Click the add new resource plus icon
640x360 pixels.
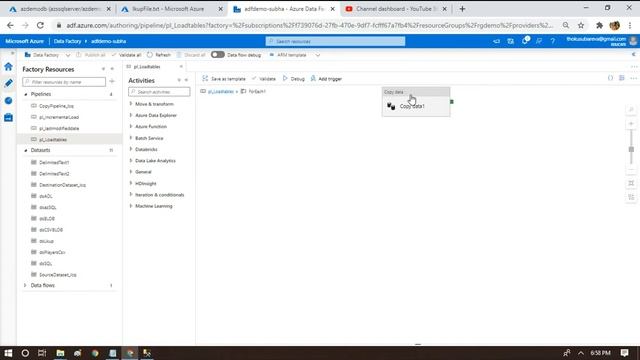pyautogui.click(x=112, y=82)
